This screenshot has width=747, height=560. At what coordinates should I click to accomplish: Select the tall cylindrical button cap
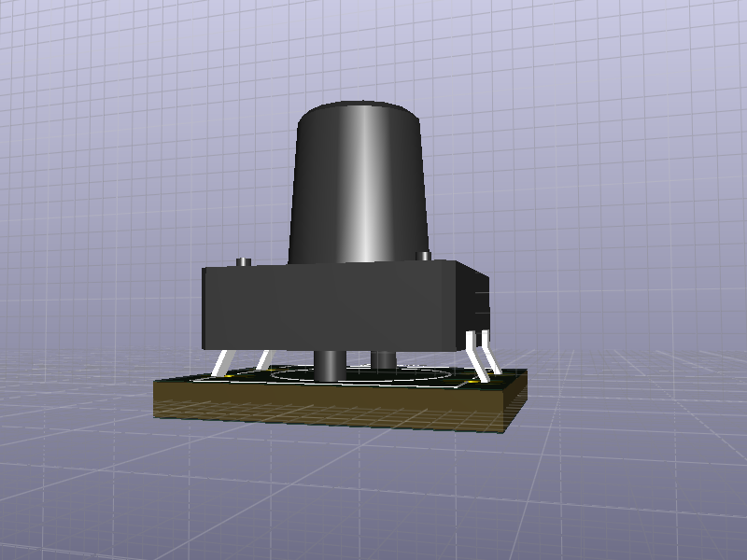tap(359, 182)
